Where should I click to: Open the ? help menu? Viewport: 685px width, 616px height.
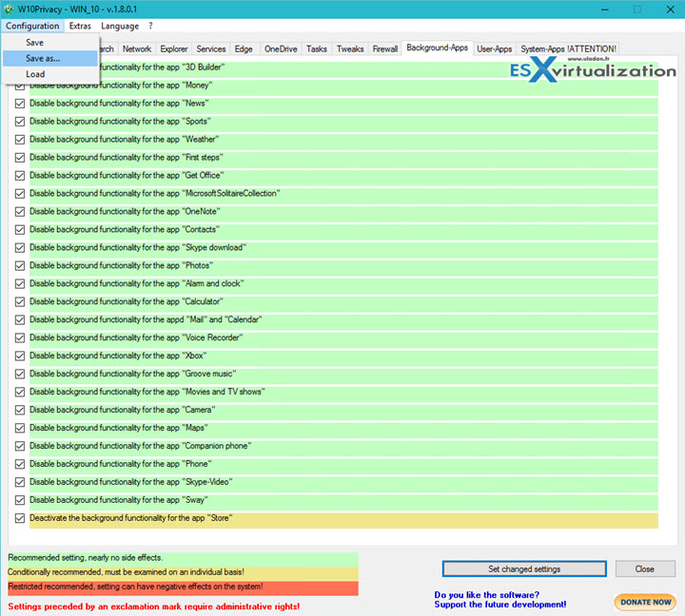(150, 26)
